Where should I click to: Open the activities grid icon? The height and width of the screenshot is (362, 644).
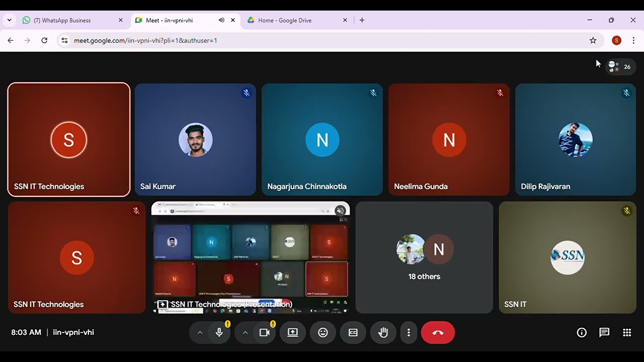point(627,332)
